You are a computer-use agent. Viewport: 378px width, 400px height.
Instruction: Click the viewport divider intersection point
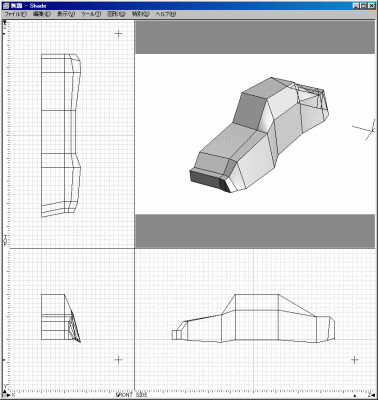click(135, 248)
